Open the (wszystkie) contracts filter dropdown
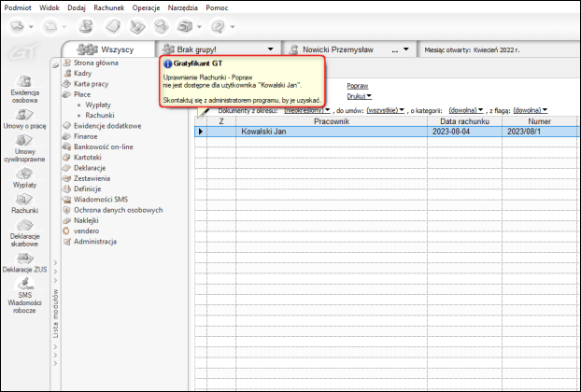 [x=386, y=110]
